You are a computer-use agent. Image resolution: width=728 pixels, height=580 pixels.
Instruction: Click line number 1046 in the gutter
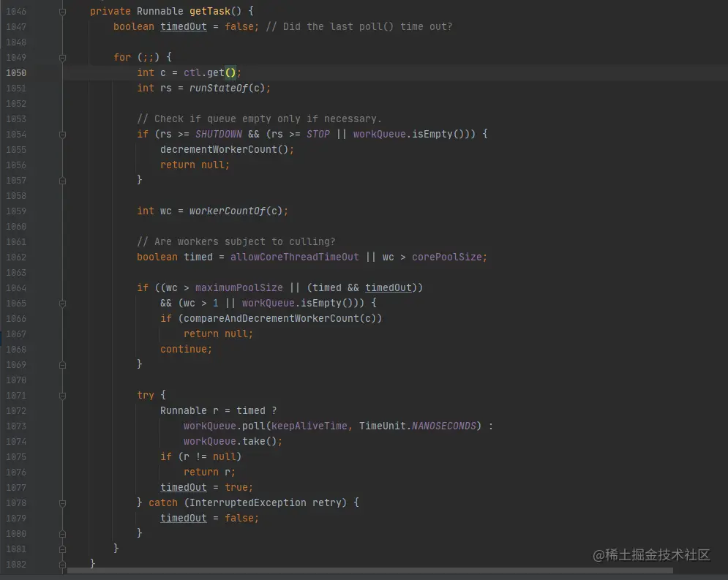coord(16,12)
